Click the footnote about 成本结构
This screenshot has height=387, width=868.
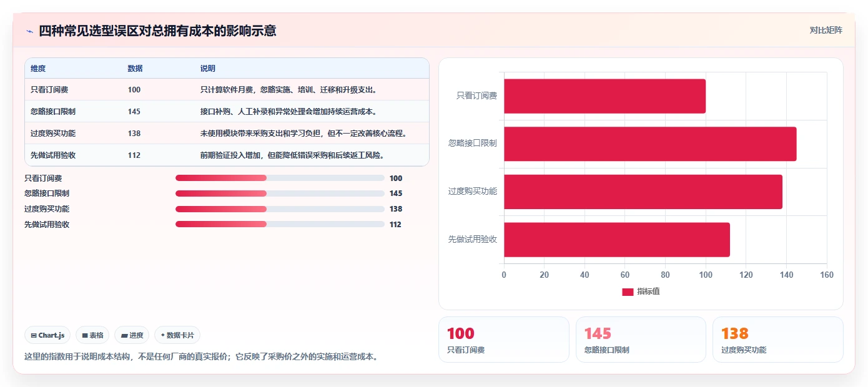(x=200, y=357)
